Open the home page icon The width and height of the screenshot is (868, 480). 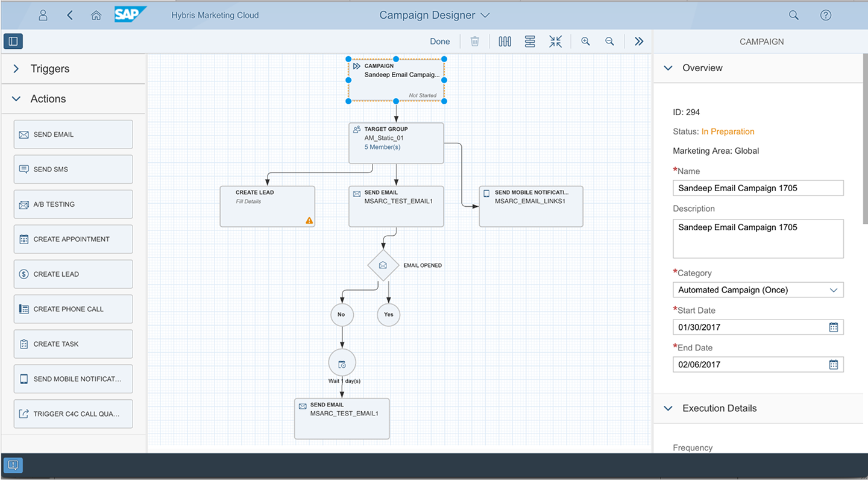[96, 16]
